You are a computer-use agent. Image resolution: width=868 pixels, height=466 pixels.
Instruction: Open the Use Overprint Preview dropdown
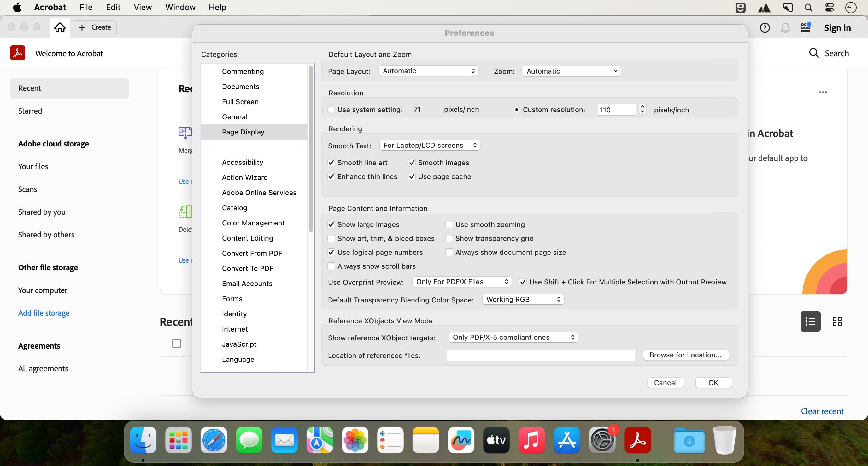(462, 282)
